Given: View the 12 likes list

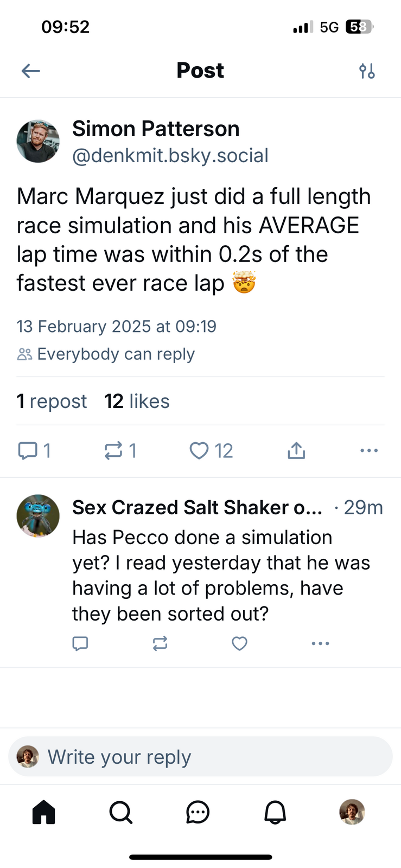Looking at the screenshot, I should click(x=137, y=401).
